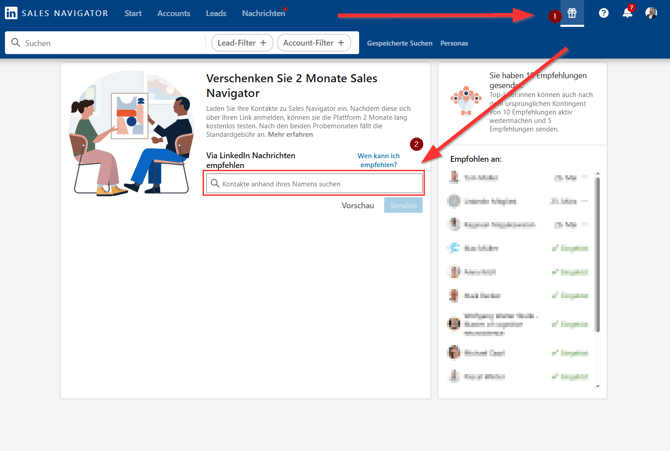Open the help question mark icon

(x=603, y=13)
